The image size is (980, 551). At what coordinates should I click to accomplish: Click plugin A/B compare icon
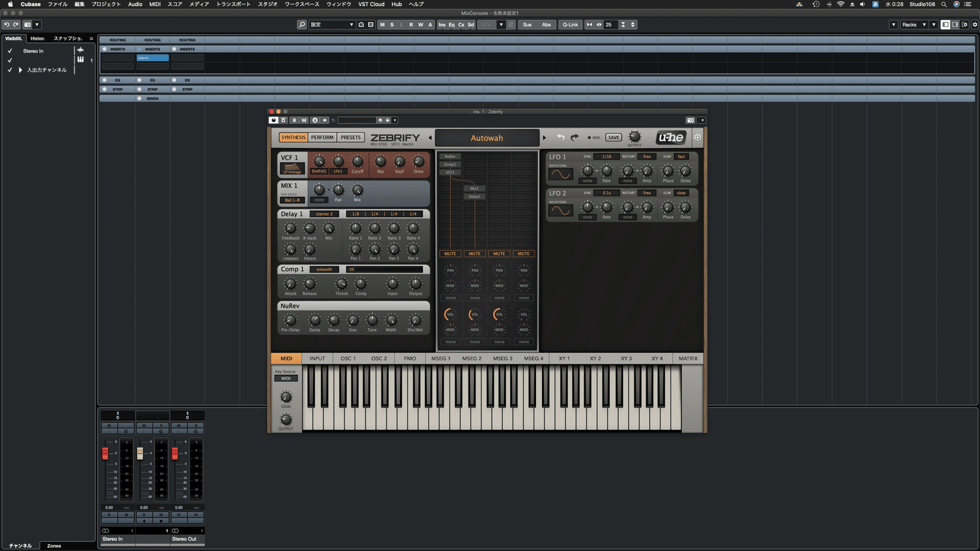(x=315, y=120)
